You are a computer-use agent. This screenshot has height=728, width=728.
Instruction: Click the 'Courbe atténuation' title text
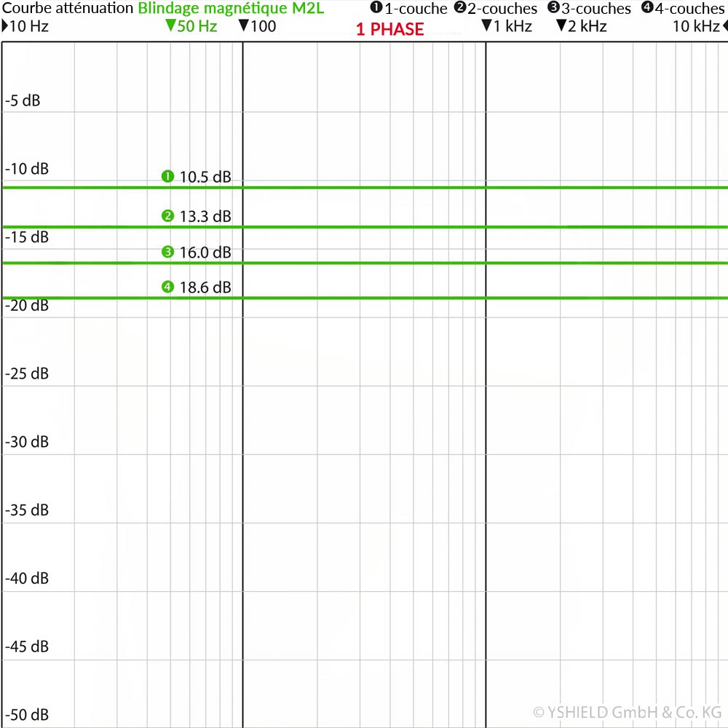point(68,8)
